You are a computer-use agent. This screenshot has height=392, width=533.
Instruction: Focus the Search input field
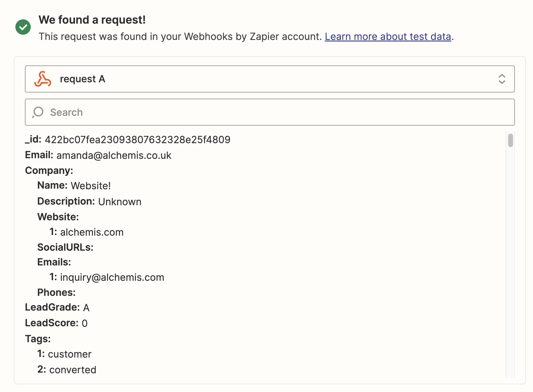coord(270,112)
